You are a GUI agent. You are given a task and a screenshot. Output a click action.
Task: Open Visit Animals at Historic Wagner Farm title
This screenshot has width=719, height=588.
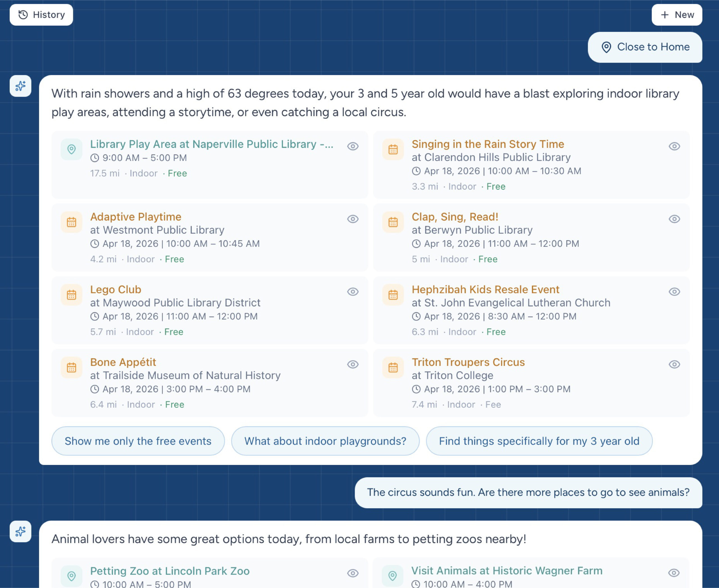click(x=507, y=571)
